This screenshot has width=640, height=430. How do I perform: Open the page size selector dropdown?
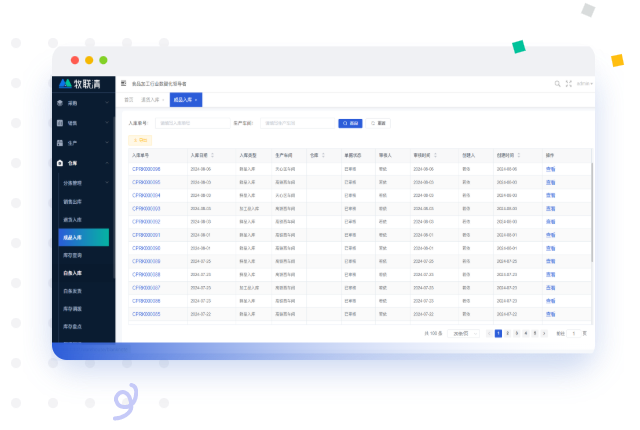[x=464, y=333]
